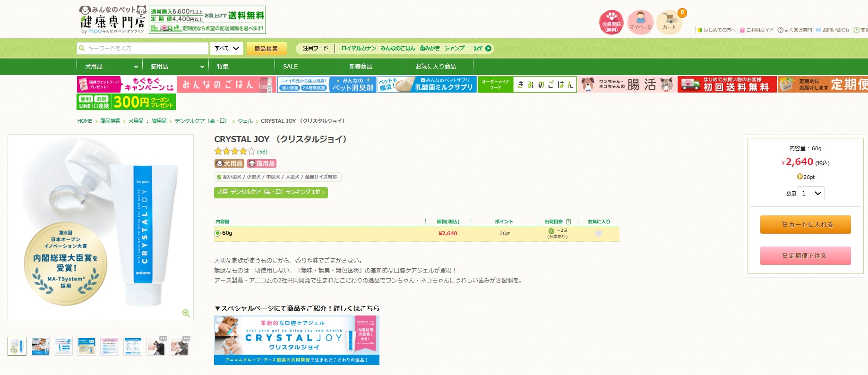Open the もぐもぐキャンペーン banner
The height and width of the screenshot is (375, 868).
(x=126, y=85)
